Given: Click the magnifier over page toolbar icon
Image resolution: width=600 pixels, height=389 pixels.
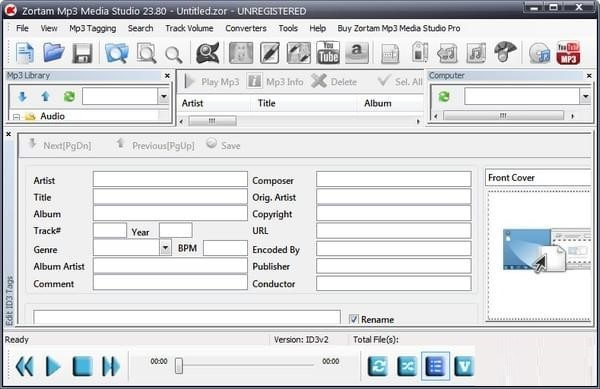Looking at the screenshot, I should click(x=147, y=53).
